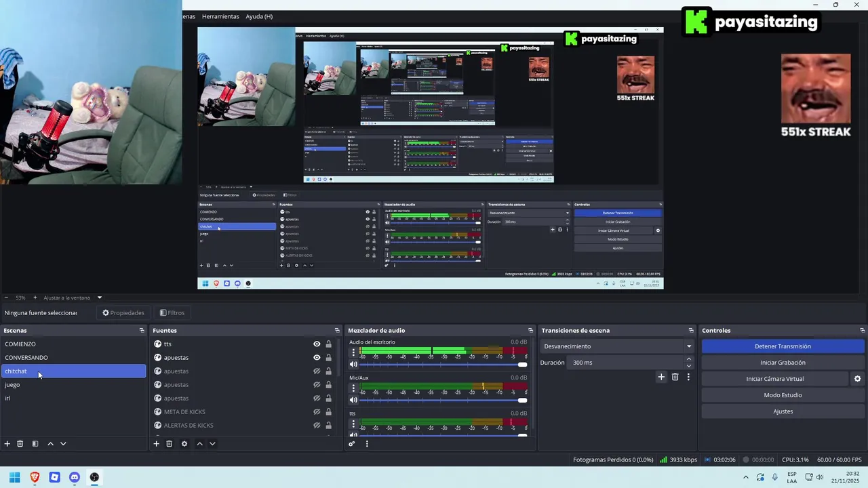The height and width of the screenshot is (488, 868).
Task: Select the CONVERSANDO scene
Action: pyautogui.click(x=73, y=357)
